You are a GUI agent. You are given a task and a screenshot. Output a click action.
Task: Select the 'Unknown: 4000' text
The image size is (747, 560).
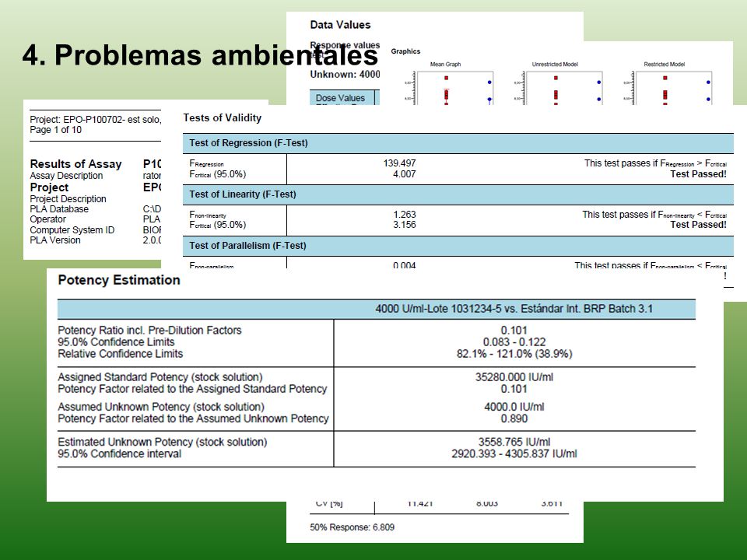pos(345,75)
